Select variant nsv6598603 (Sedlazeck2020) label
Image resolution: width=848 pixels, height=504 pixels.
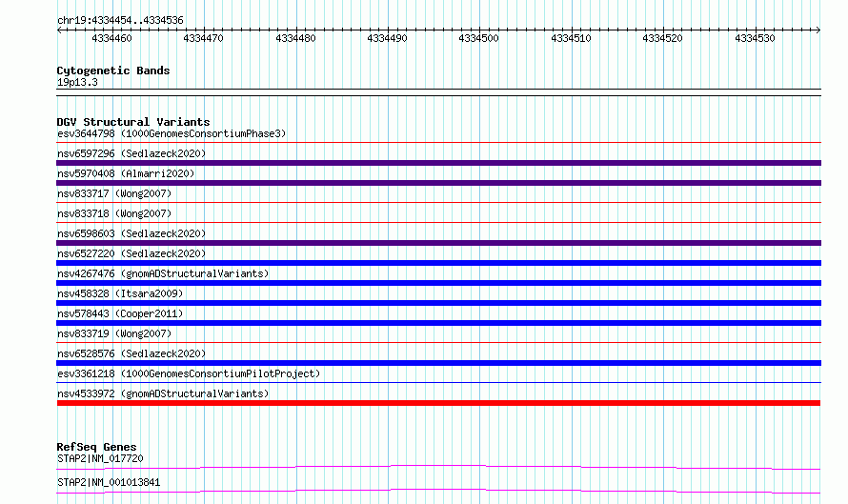point(131,233)
